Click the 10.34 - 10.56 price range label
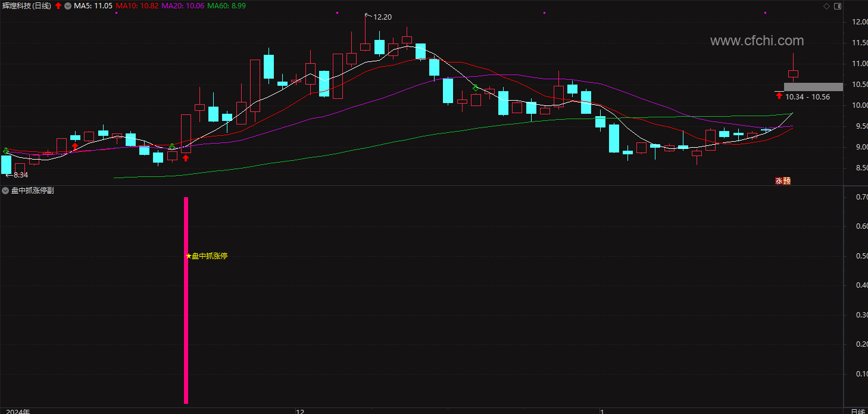 pos(807,97)
